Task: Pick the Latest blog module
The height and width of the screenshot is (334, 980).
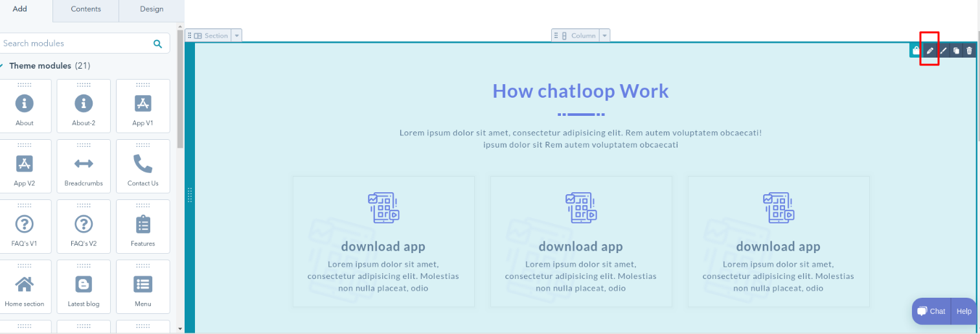Action: 84,287
